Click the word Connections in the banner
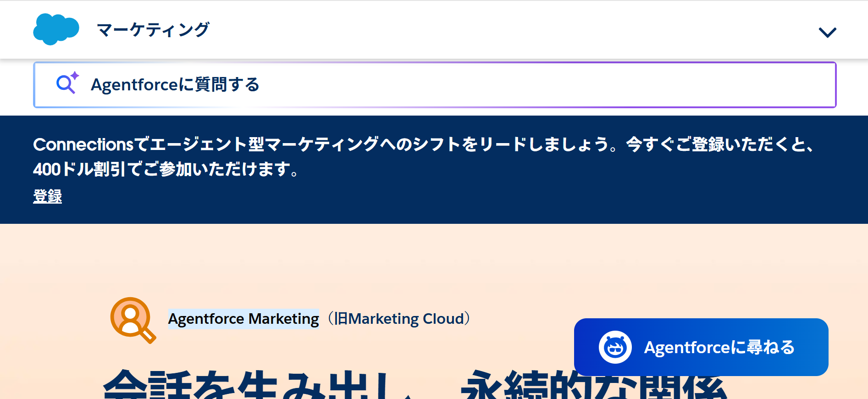This screenshot has width=868, height=399. coord(83,144)
